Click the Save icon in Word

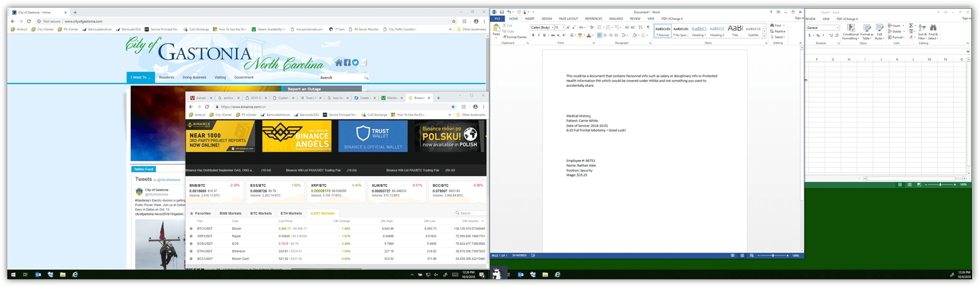(502, 12)
